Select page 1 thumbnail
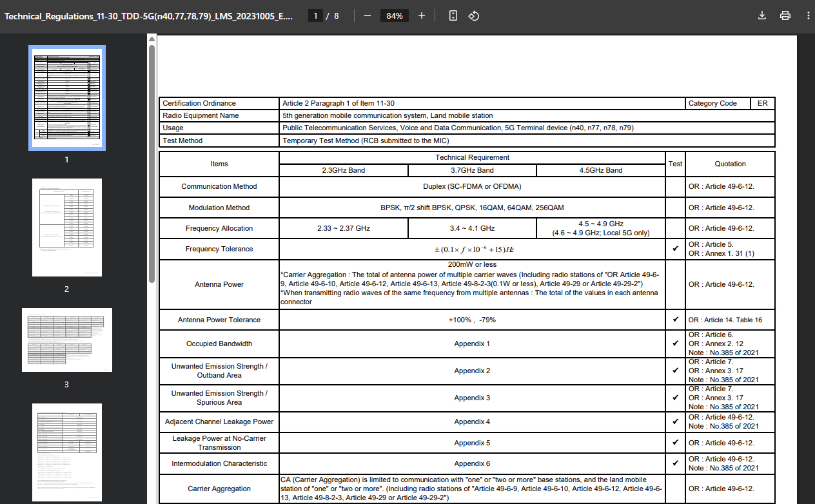The image size is (815, 504). click(x=67, y=98)
